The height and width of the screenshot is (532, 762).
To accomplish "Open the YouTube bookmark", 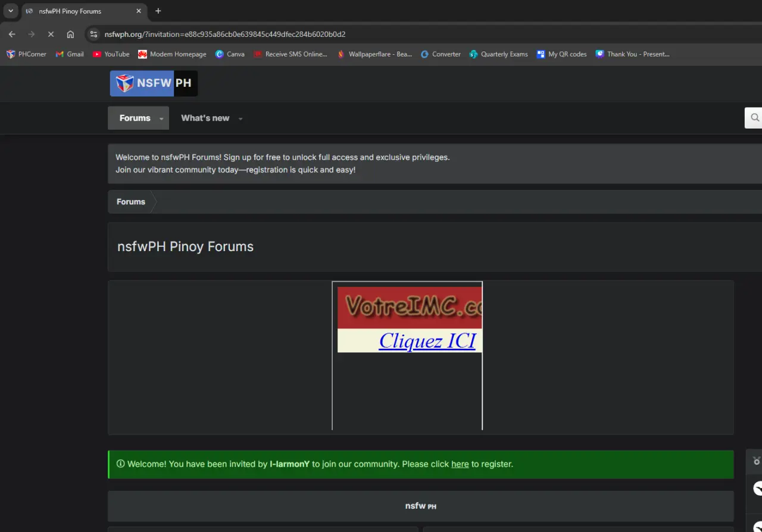I will pyautogui.click(x=111, y=54).
